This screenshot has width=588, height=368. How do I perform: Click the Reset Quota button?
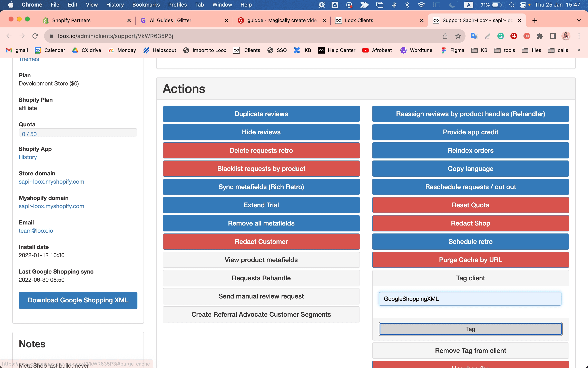coord(470,205)
